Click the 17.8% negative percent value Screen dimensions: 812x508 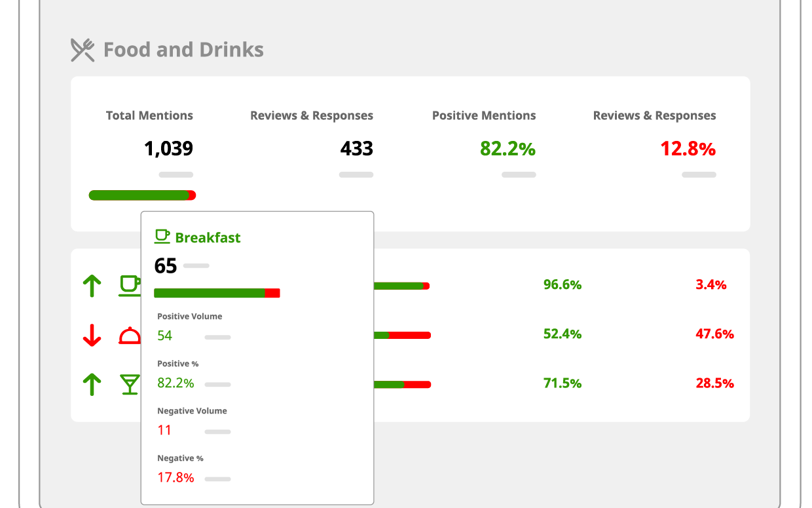tap(175, 477)
